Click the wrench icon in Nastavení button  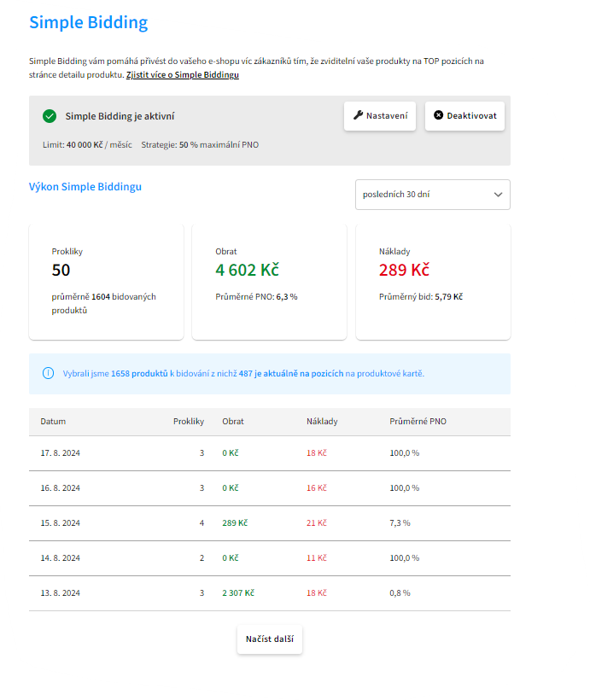(x=359, y=115)
